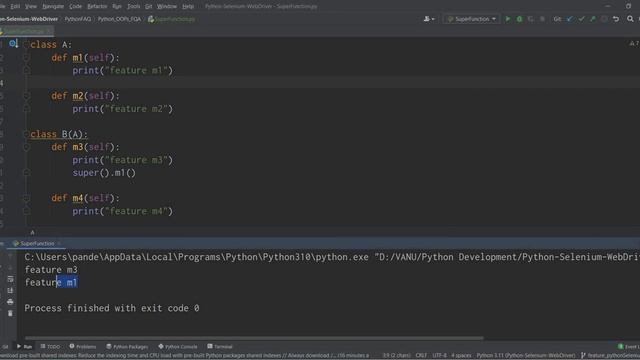640x360 pixels.
Task: Toggle soft-wrap icon in Run panel sidebar
Action: (x=10, y=279)
